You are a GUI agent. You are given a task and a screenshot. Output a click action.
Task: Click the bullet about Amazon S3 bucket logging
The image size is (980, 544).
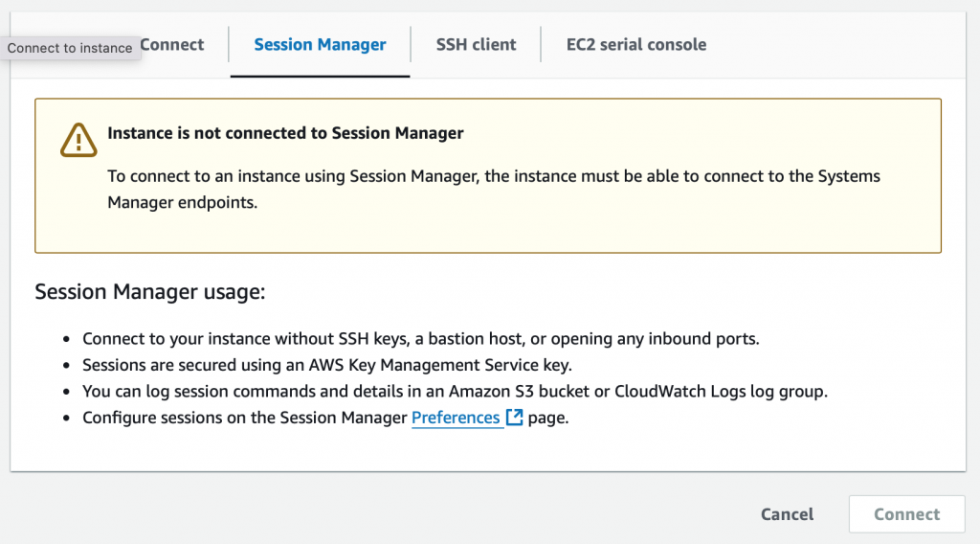point(455,391)
